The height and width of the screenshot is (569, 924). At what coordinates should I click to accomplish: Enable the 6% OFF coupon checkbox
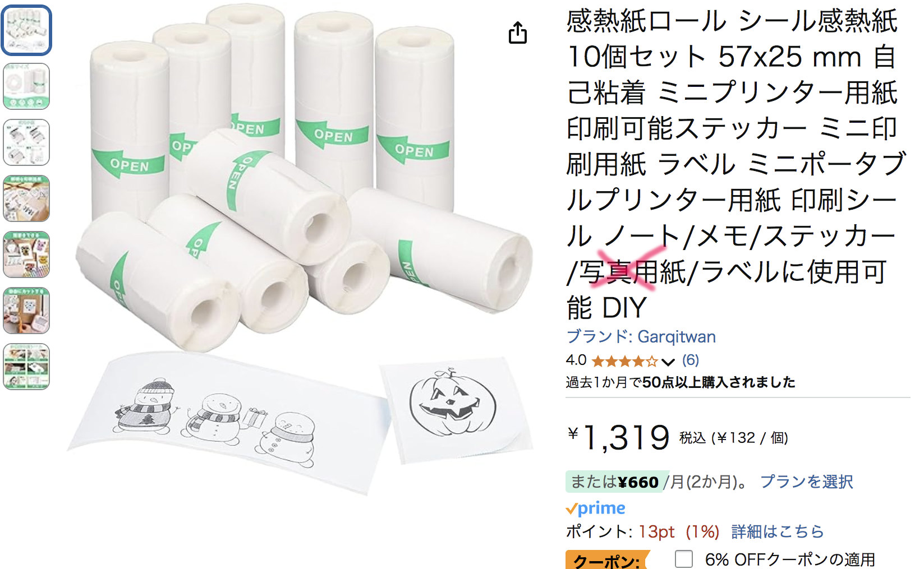click(x=683, y=559)
